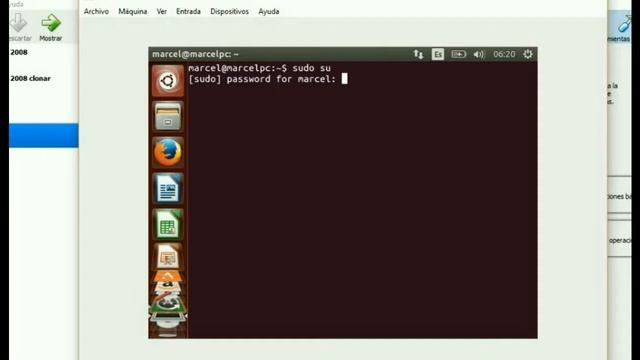The image size is (640, 360).
Task: Open the Files manager in launcher
Action: coord(168,117)
